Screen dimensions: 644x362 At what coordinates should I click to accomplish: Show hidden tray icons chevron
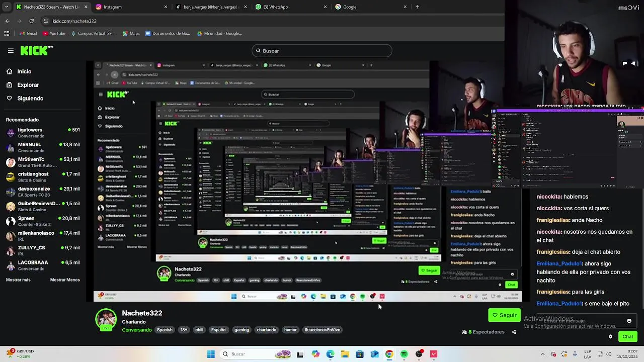(542, 354)
